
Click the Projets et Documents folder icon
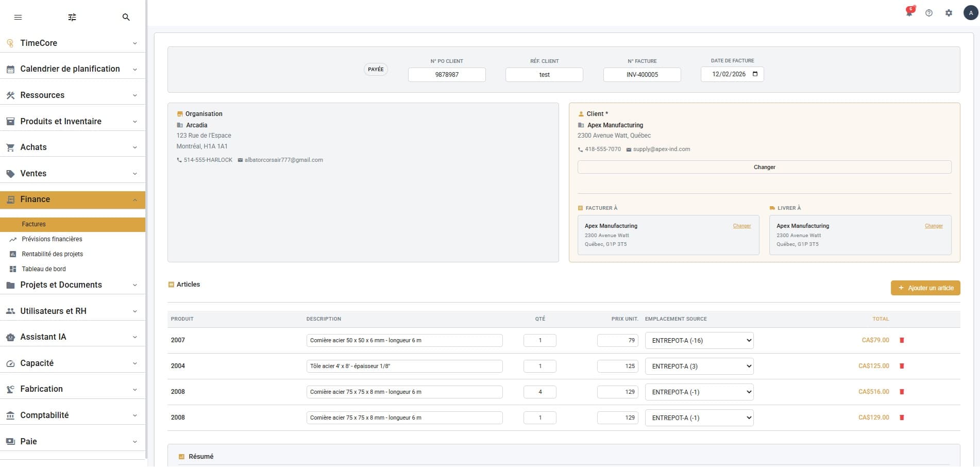tap(10, 285)
